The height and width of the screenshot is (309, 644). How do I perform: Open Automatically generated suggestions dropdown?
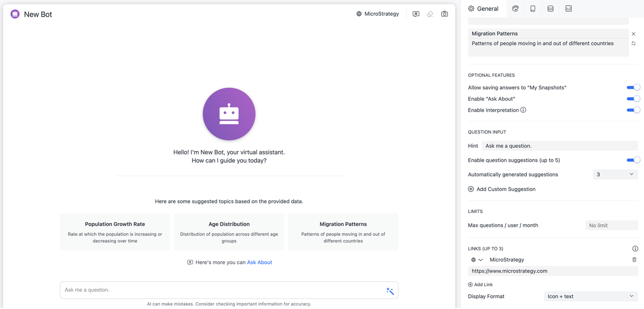tap(615, 174)
